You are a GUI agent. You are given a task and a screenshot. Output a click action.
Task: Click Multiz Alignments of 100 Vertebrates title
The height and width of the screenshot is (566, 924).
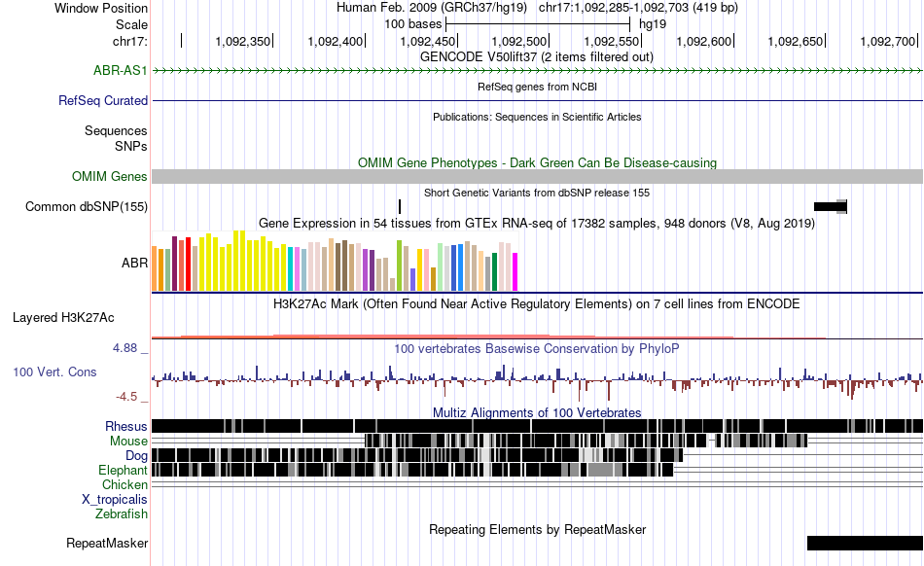[x=537, y=413]
